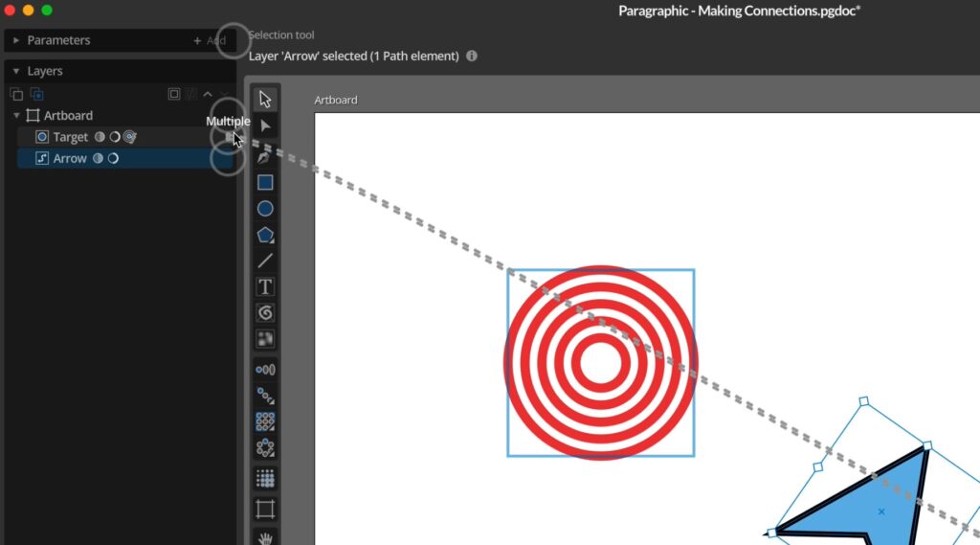980x545 pixels.
Task: Click Add in Parameters panel
Action: tap(210, 41)
